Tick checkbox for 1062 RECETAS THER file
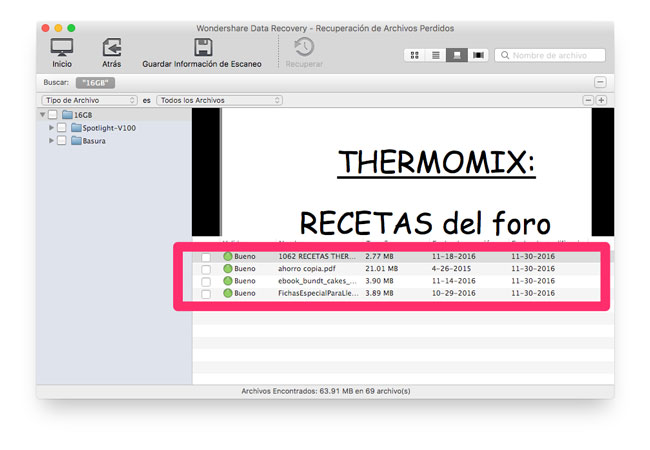 tap(206, 257)
